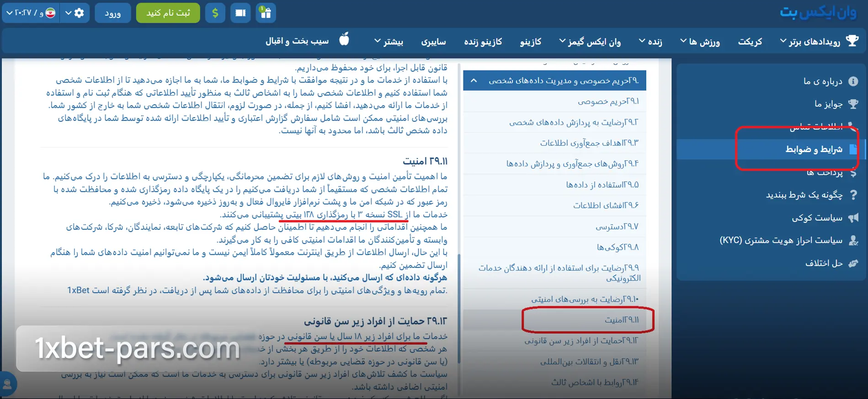Screen dimensions: 868x399
Task: Click the user icon beside سیاست احراز هویت مشتری
Action: (x=853, y=240)
